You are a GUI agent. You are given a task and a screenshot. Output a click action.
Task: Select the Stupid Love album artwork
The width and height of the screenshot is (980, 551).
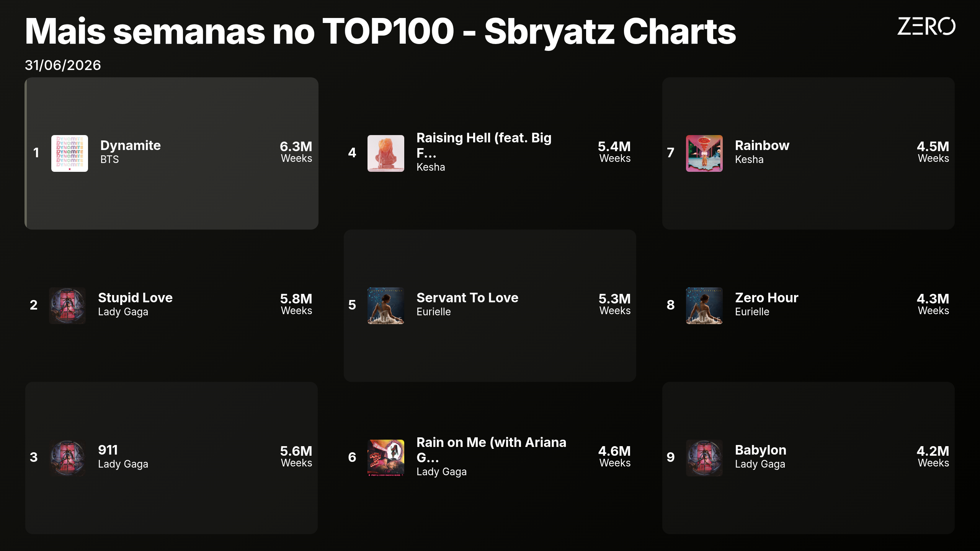[67, 305]
